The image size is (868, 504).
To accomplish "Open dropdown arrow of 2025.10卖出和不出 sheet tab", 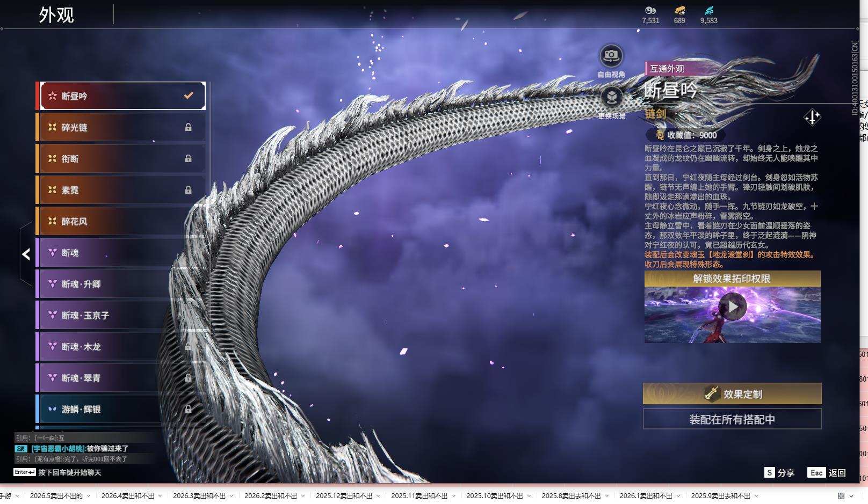I will click(x=529, y=496).
